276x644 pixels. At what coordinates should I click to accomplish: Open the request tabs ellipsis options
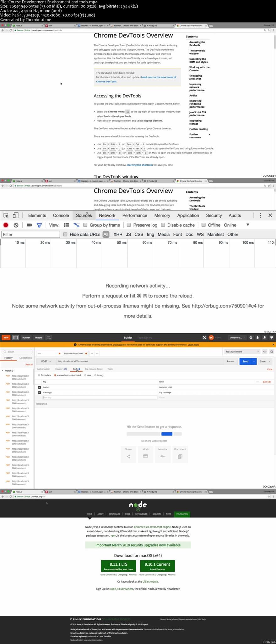97,353
